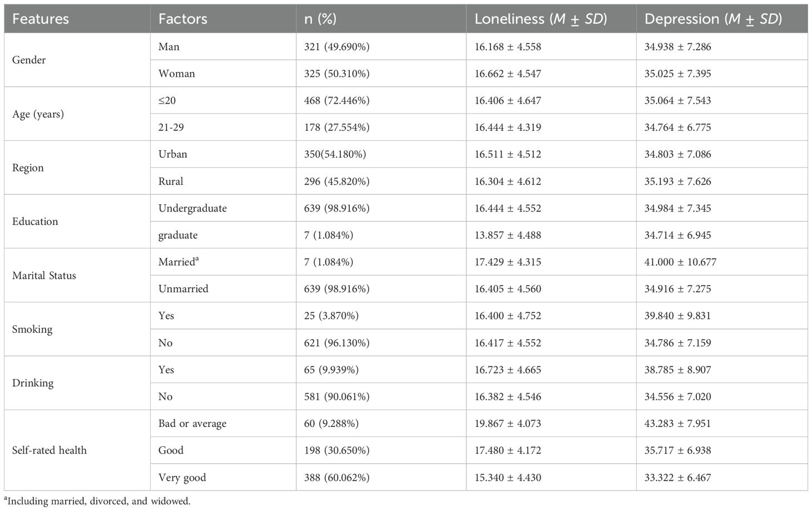812x511 pixels.
Task: Select the Gender row label
Action: pyautogui.click(x=29, y=60)
